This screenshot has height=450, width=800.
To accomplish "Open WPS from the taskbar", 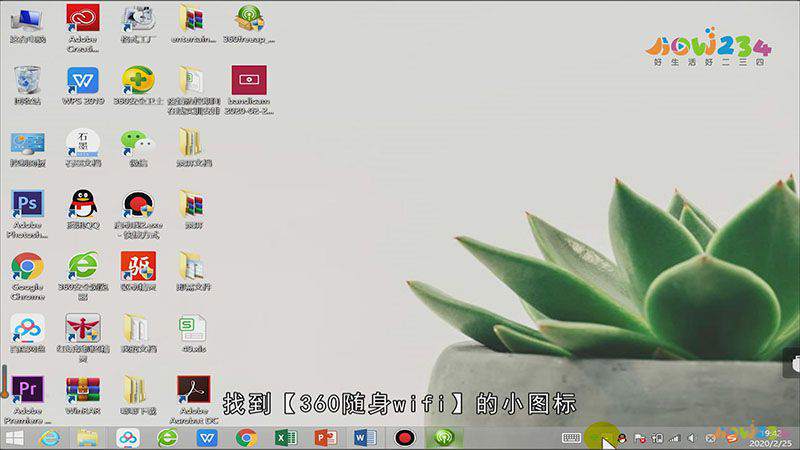I will (x=207, y=438).
